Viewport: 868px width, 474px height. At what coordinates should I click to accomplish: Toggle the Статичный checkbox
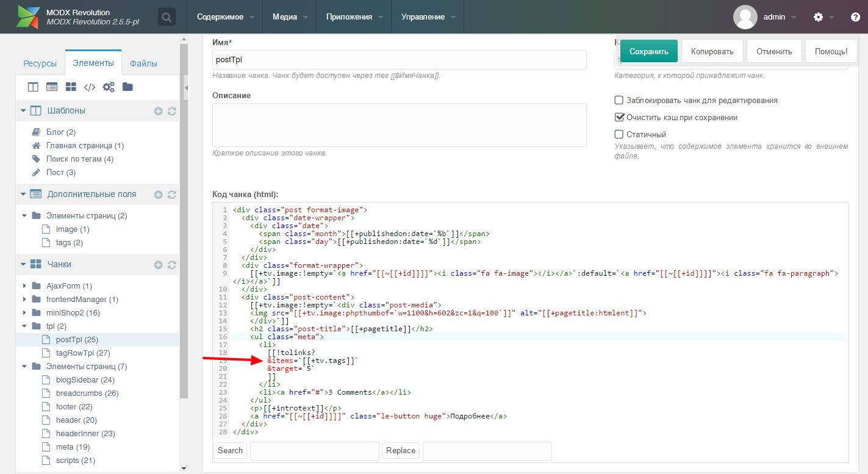[619, 134]
